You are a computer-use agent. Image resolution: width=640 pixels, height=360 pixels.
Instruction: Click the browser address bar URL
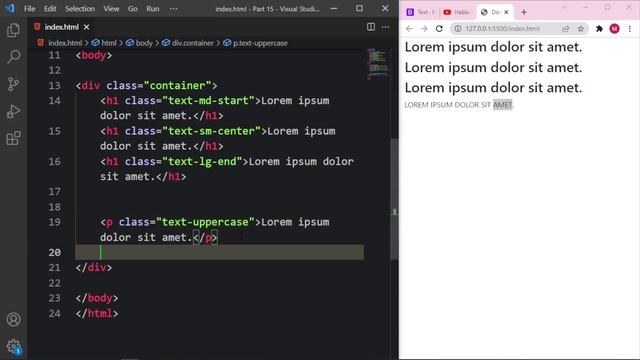(x=502, y=29)
